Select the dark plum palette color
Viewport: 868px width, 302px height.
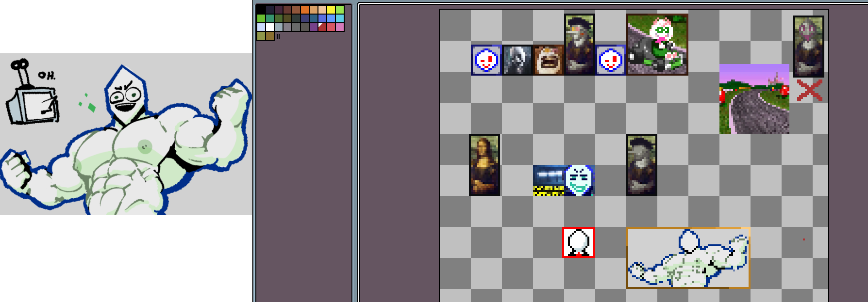pos(279,10)
